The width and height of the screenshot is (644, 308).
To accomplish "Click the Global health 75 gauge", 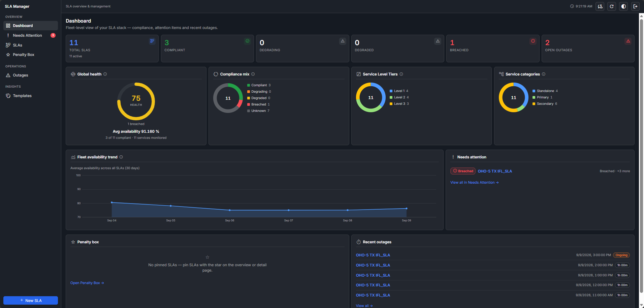I will click(x=136, y=101).
